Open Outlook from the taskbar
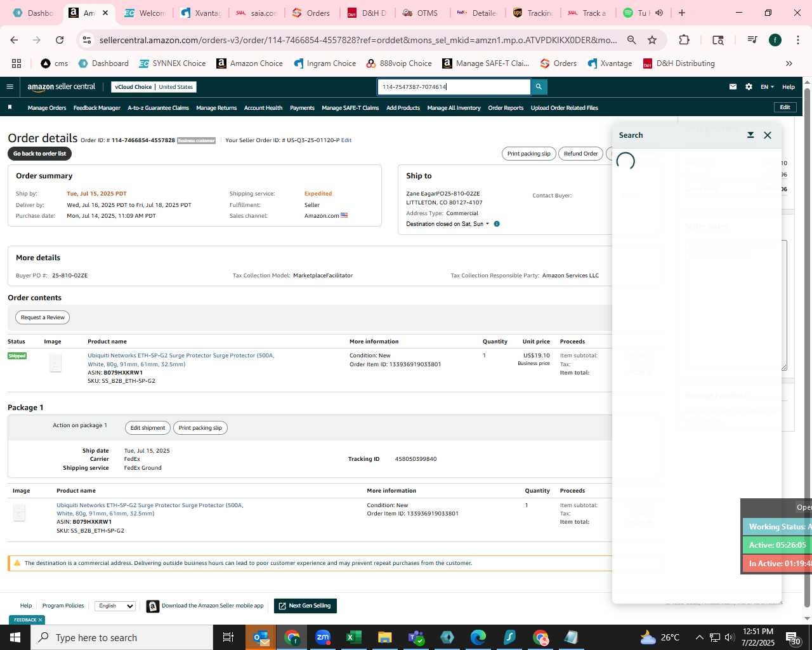 (x=261, y=637)
